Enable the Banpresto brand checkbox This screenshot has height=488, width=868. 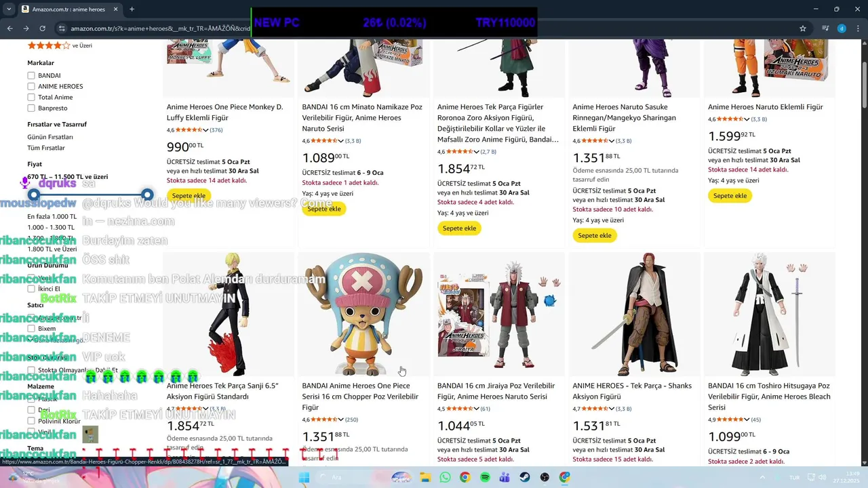click(31, 108)
